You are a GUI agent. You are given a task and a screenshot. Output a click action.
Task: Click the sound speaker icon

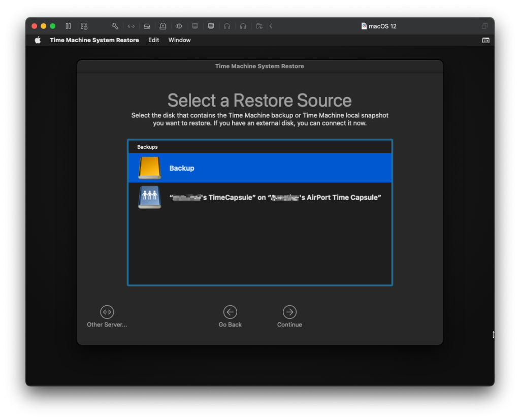179,26
